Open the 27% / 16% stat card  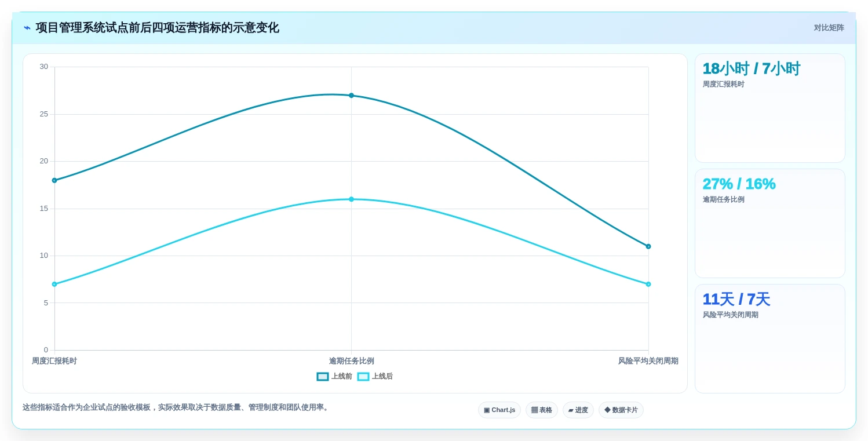click(x=770, y=224)
